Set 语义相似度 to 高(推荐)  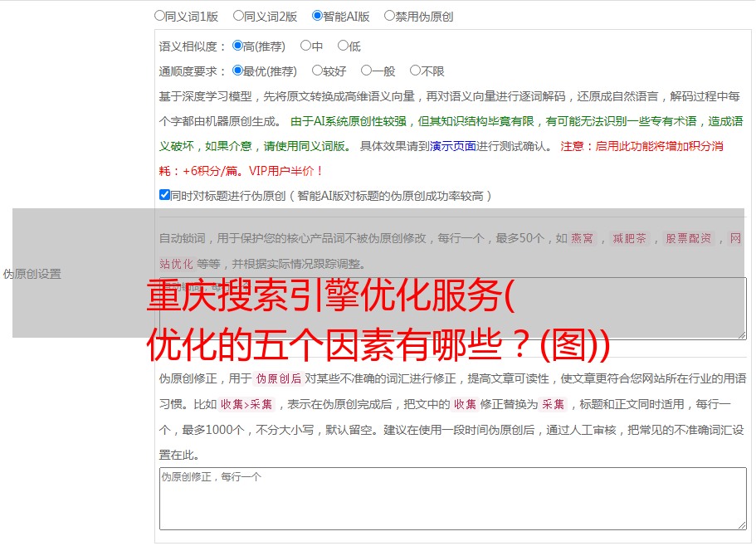[x=237, y=46]
